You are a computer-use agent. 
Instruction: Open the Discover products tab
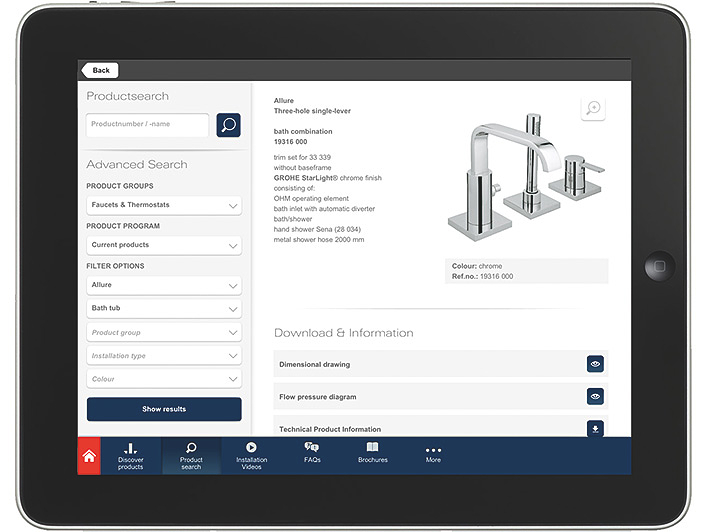tap(130, 456)
